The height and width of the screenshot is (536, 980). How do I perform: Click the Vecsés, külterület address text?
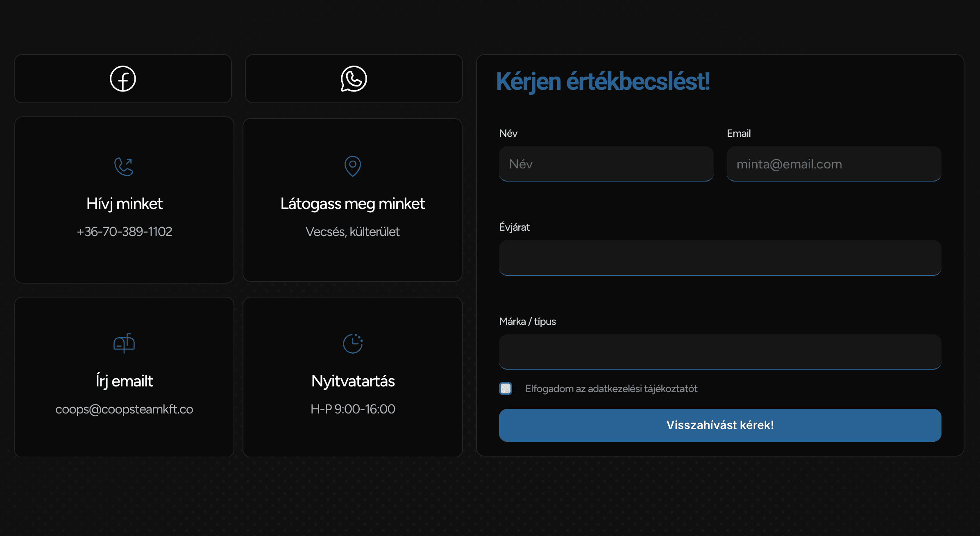coord(353,232)
